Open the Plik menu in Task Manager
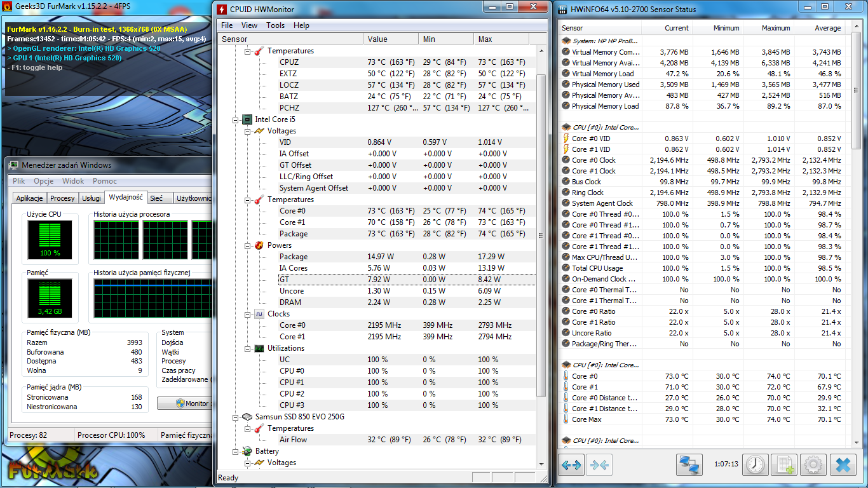Viewport: 868px width, 488px height. point(19,181)
